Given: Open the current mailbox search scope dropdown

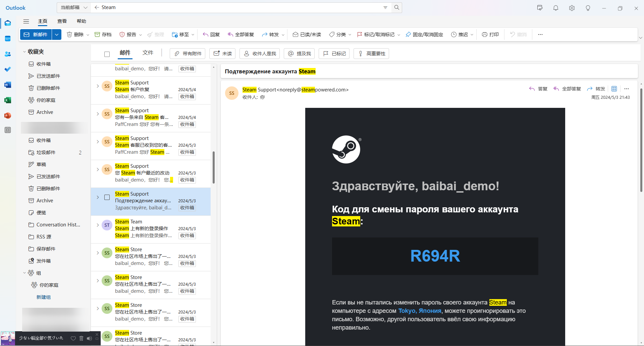Looking at the screenshot, I should [74, 7].
